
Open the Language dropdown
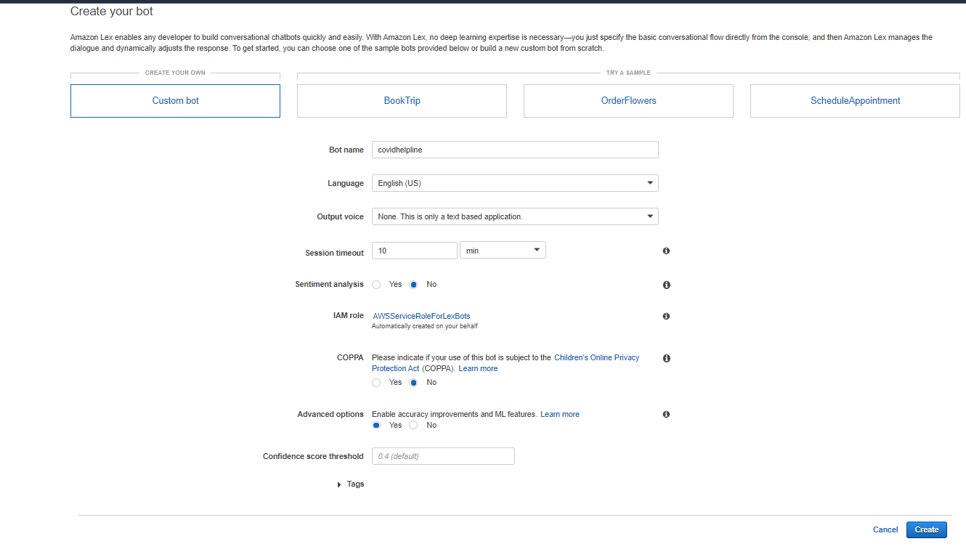coord(515,183)
